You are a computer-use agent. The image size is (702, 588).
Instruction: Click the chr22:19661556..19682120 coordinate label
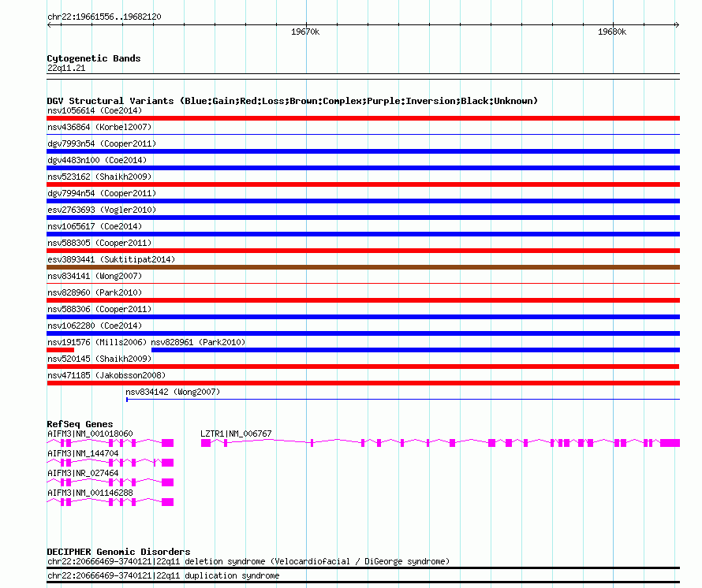(x=104, y=17)
